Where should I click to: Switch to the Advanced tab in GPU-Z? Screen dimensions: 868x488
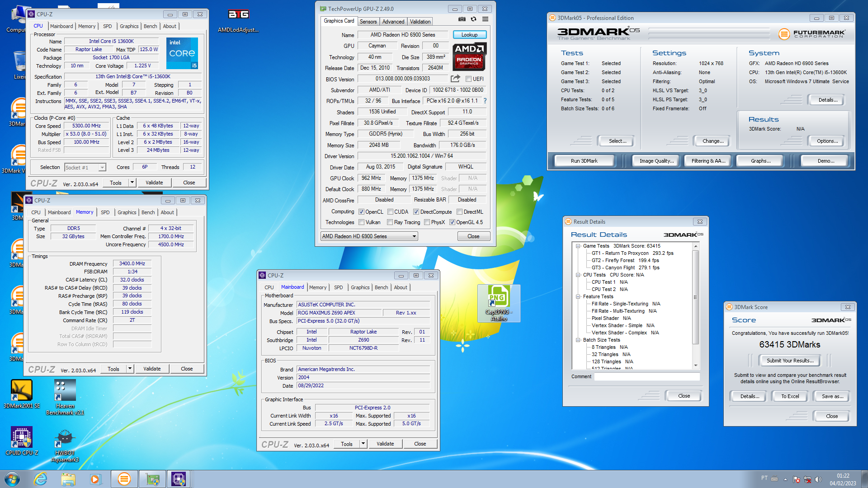pyautogui.click(x=393, y=22)
